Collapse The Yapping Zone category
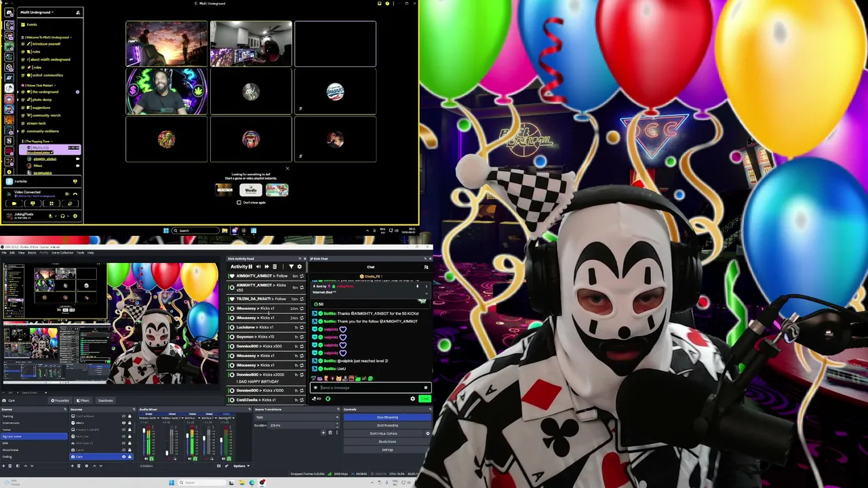This screenshot has height=488, width=868. [37, 141]
